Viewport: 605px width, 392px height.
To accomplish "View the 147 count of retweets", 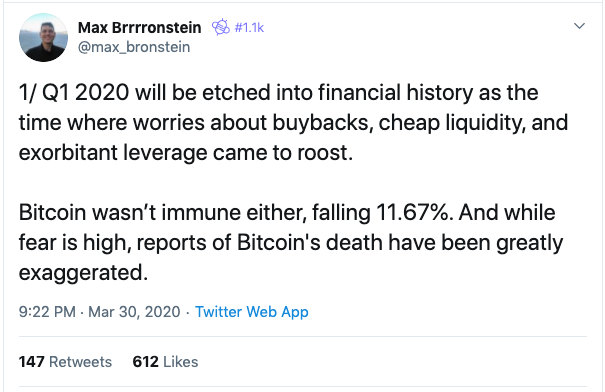I will coord(32,362).
